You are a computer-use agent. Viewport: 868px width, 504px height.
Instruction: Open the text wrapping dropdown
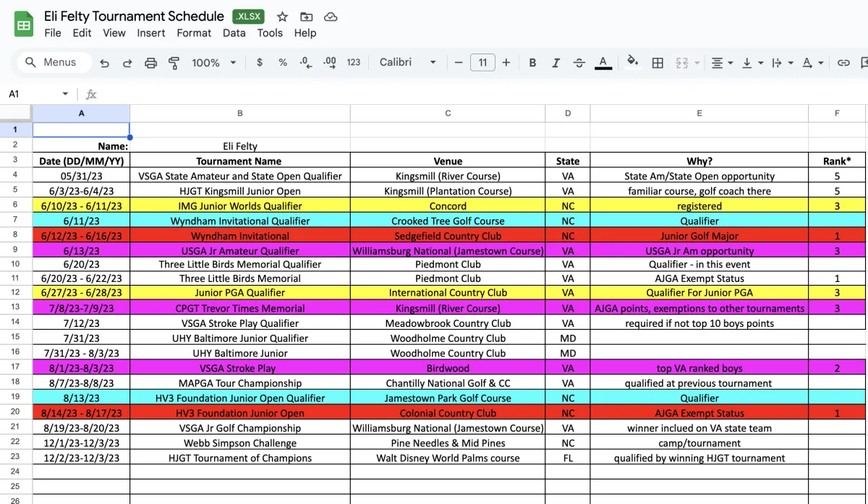point(783,63)
